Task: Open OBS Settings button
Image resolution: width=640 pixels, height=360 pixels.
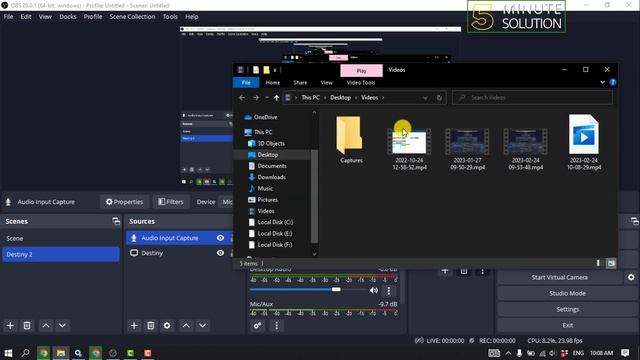Action: point(567,309)
